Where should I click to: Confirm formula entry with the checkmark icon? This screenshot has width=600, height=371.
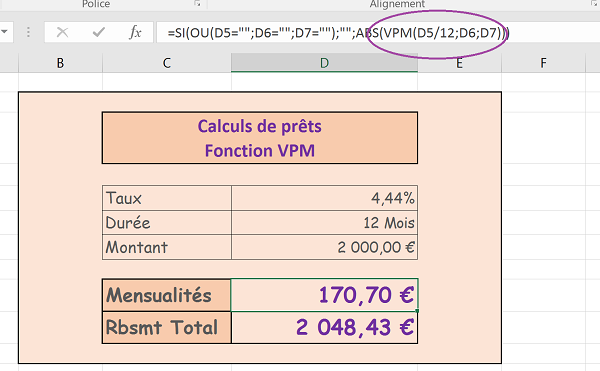(x=99, y=33)
